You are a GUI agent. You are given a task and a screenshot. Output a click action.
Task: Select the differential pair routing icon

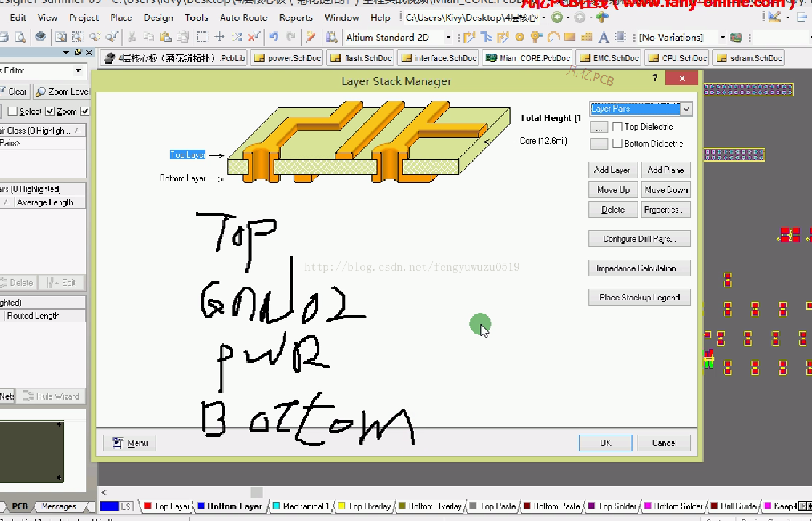[x=503, y=37]
